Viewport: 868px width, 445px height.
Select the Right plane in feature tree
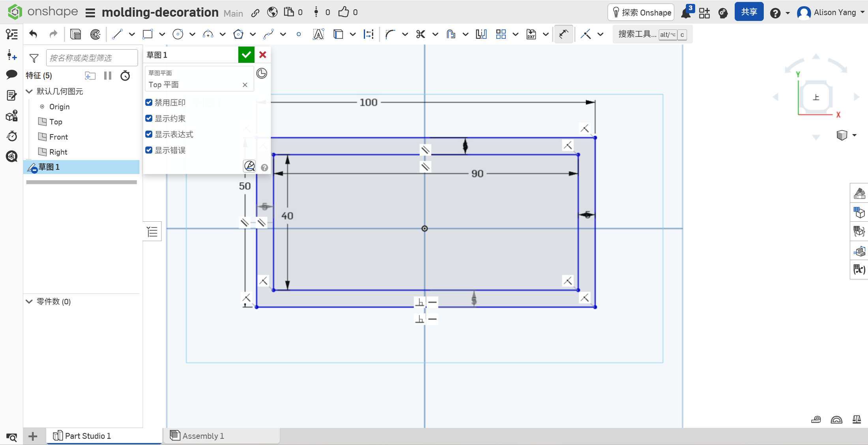[58, 152]
